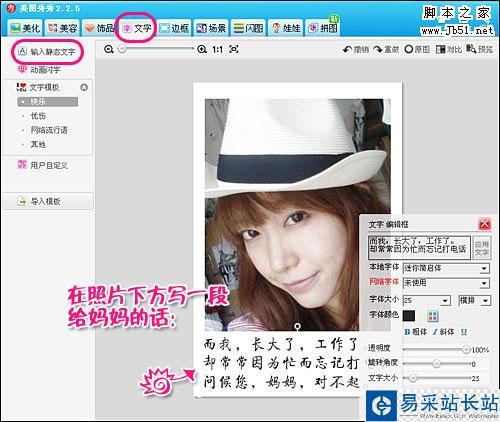Click the zoom out magnifier icon

coord(108,49)
